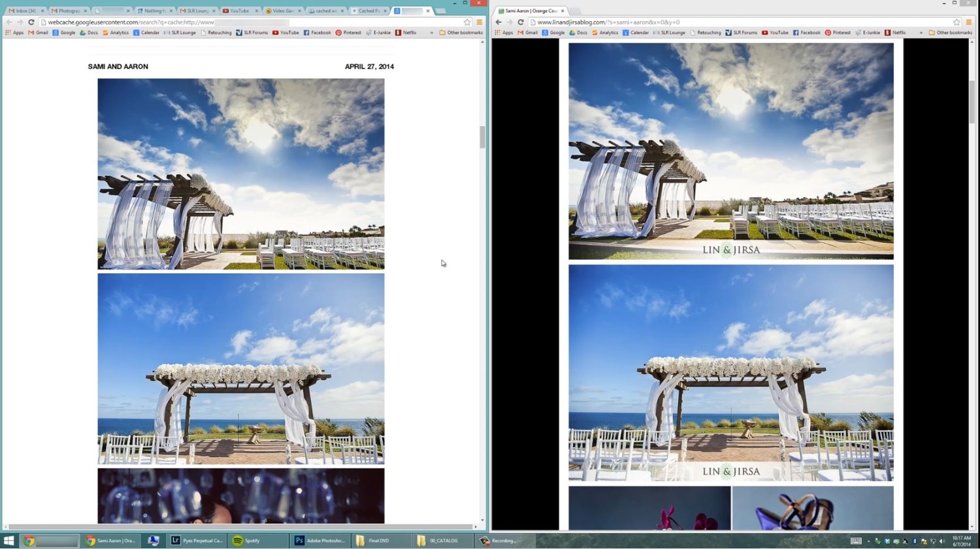Open Pinterest bookmark in left browser
This screenshot has width=980, height=549.
click(348, 33)
